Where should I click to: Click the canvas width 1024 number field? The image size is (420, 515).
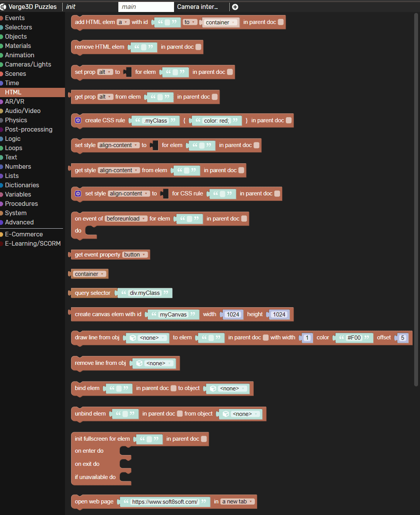pos(233,315)
